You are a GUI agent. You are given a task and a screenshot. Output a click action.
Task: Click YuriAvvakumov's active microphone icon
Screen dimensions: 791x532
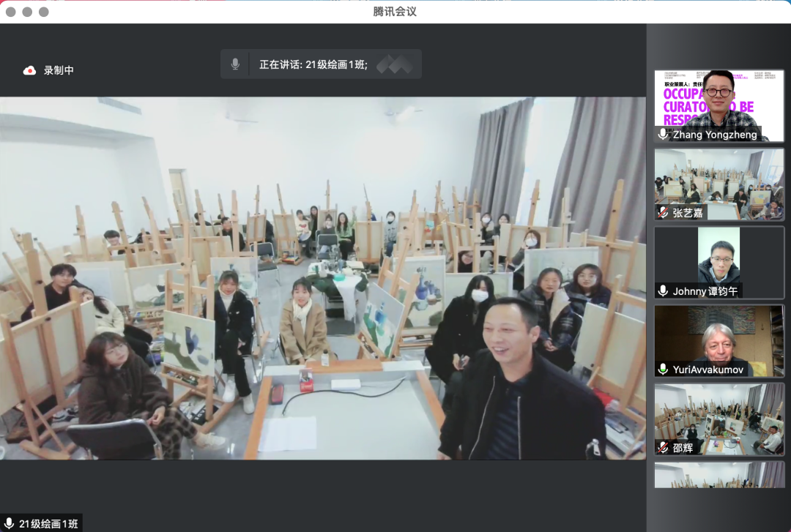(663, 370)
